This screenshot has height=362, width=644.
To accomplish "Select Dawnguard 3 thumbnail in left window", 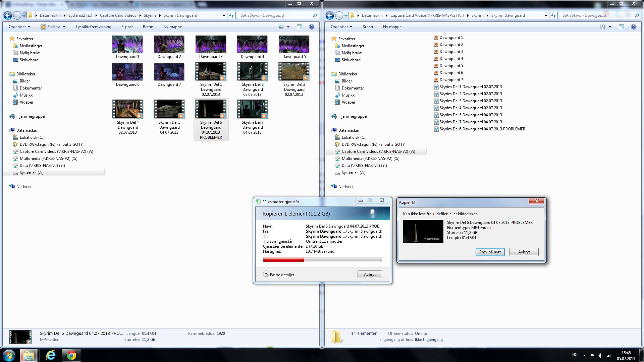I will [211, 44].
